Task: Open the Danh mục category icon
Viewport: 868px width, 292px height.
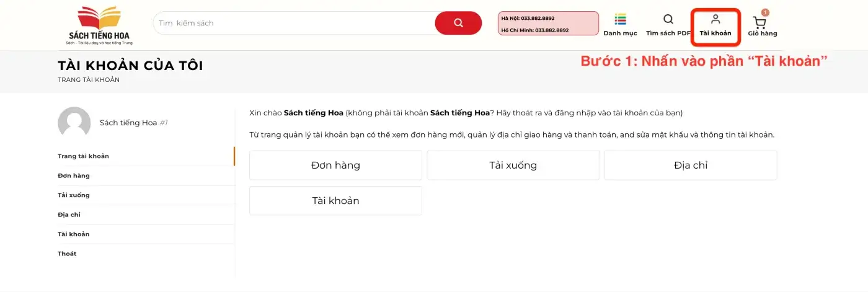Action: click(620, 25)
